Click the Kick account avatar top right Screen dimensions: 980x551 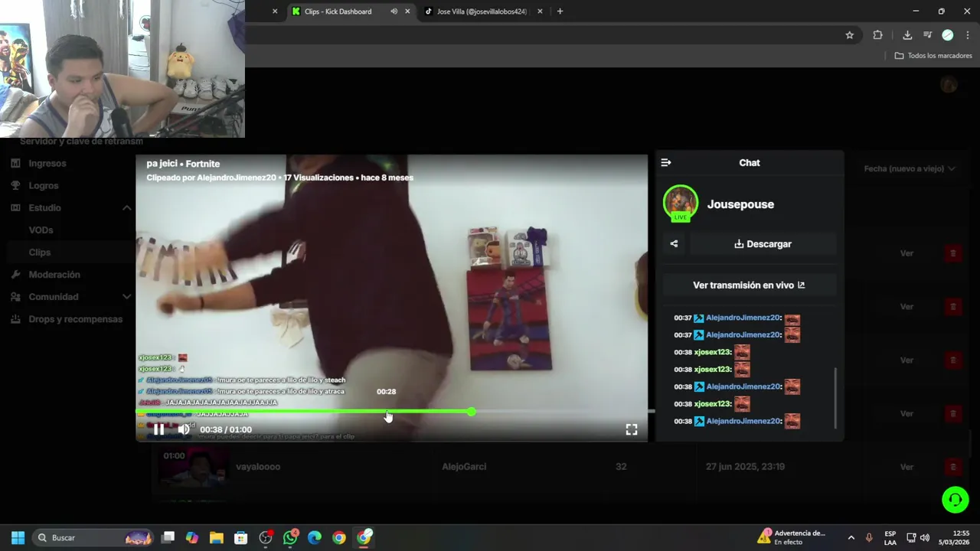tap(949, 84)
